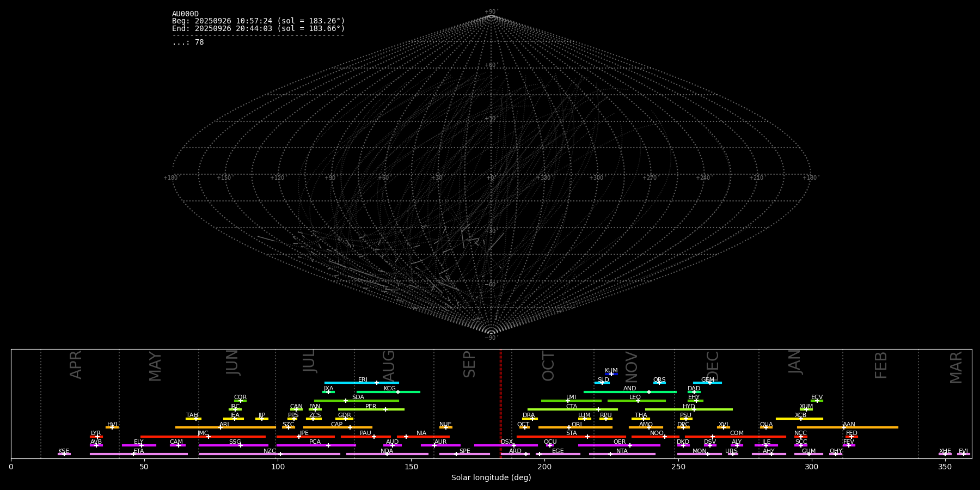This screenshot has width=980, height=490.
Task: Click the FED shower label
Action: coord(852,433)
